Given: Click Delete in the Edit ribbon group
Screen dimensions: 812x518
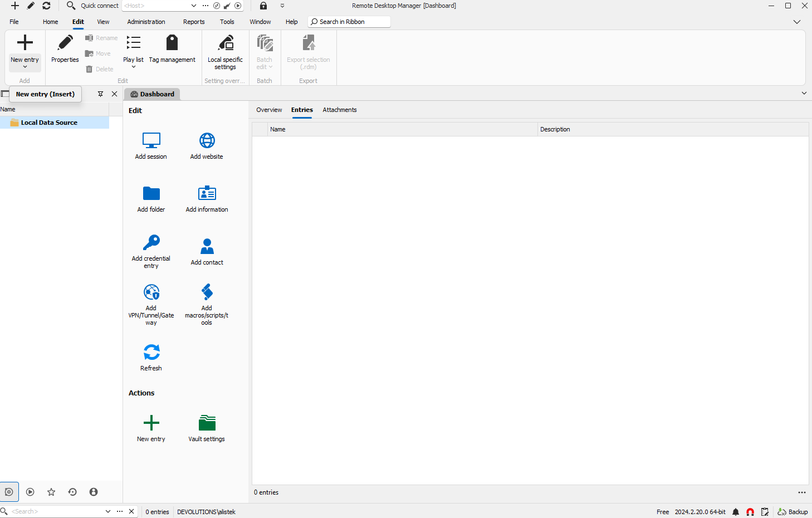Looking at the screenshot, I should coord(100,69).
